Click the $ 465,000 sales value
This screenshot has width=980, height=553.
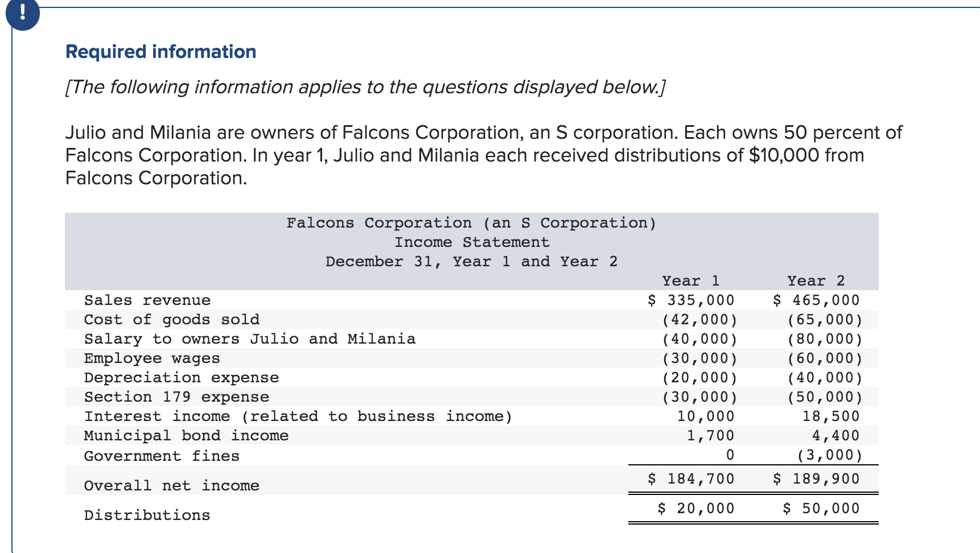click(816, 300)
